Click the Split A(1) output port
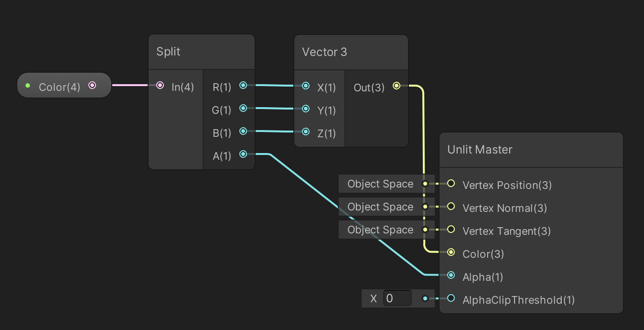 click(x=243, y=154)
